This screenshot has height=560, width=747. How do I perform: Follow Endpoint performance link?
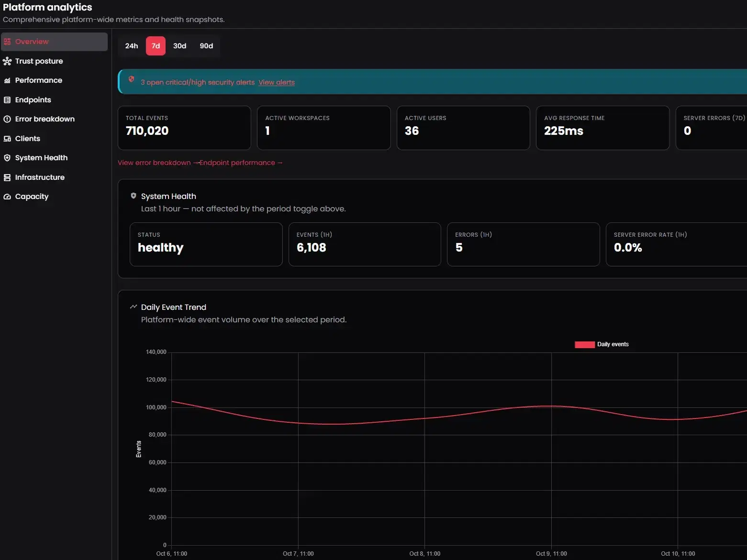(x=241, y=163)
